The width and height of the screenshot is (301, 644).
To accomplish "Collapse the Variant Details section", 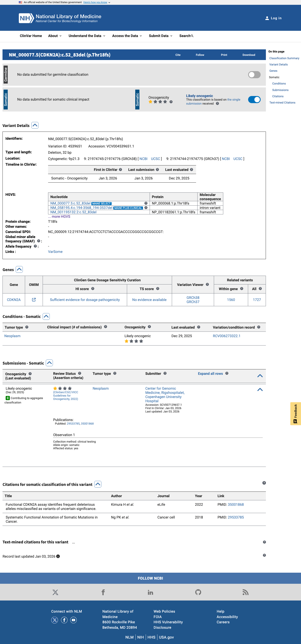I will [x=35, y=125].
